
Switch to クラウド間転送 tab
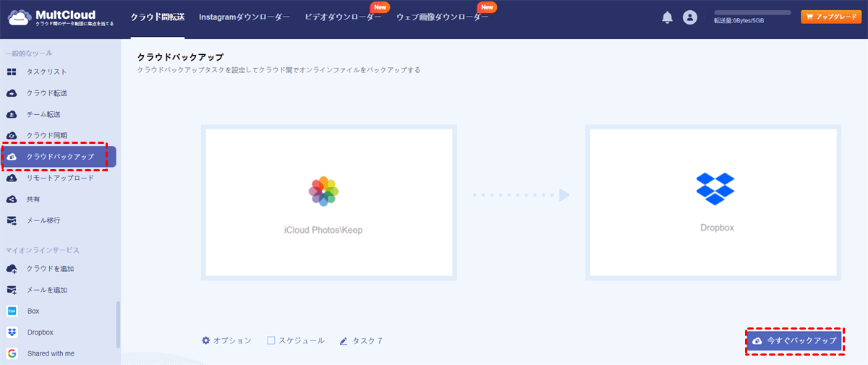157,17
